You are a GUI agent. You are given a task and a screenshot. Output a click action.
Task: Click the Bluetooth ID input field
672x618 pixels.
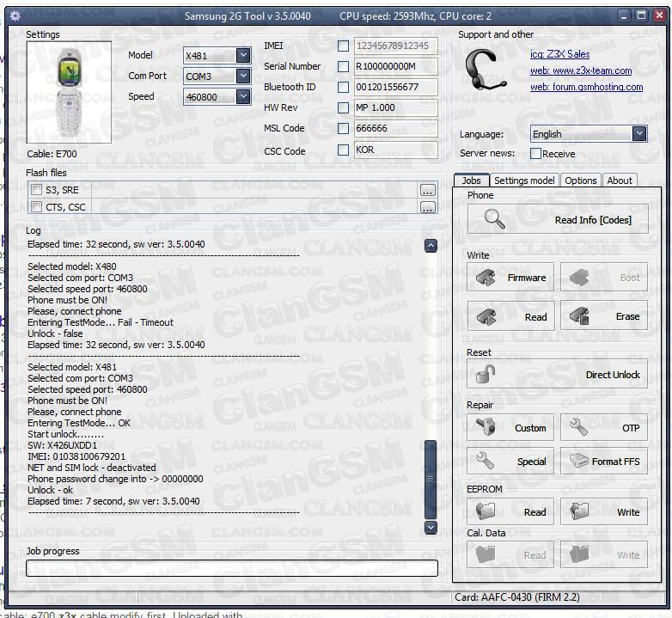[396, 87]
